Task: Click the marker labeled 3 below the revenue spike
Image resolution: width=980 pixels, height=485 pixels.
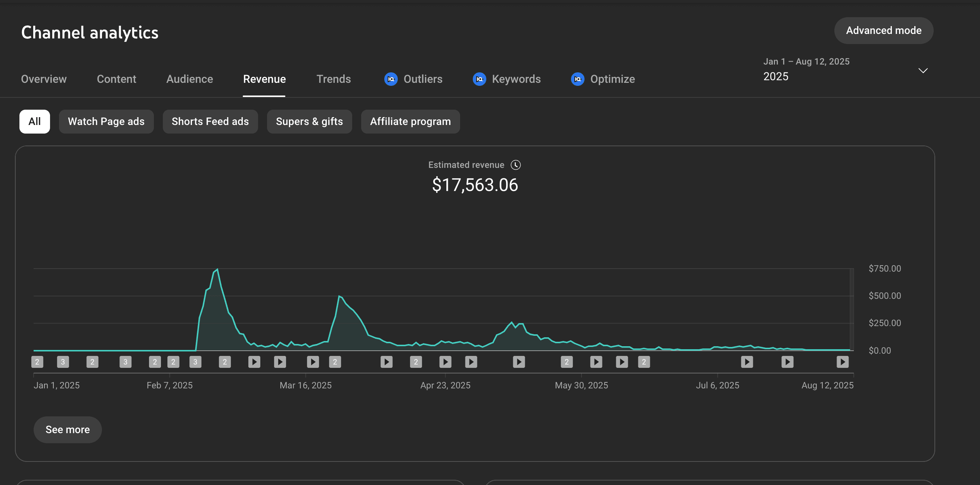Action: [195, 362]
